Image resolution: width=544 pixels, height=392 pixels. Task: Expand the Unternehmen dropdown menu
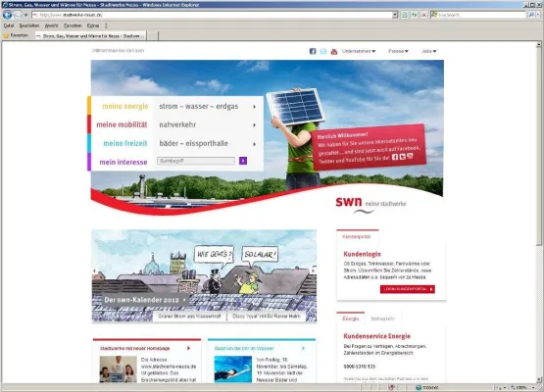click(x=359, y=51)
